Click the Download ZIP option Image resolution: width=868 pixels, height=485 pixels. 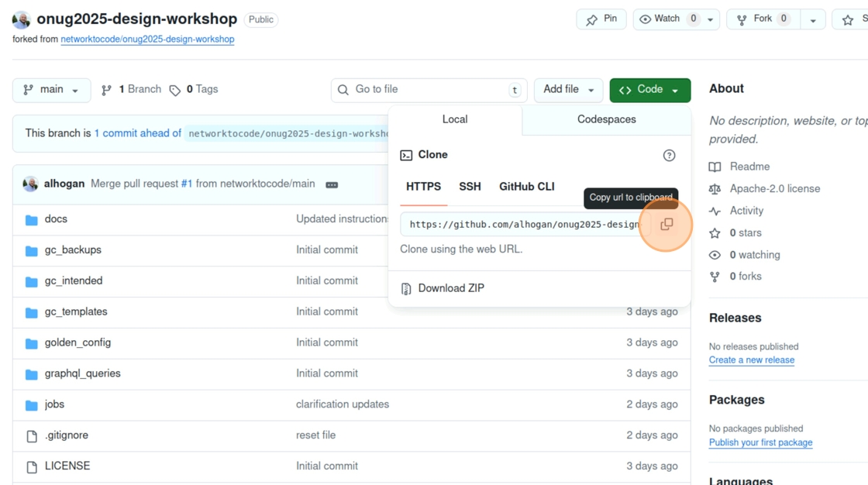tap(451, 288)
